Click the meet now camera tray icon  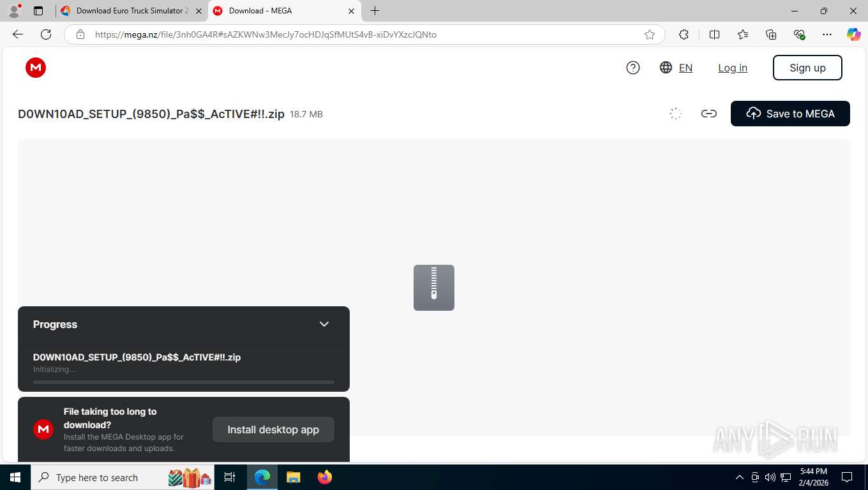pyautogui.click(x=755, y=477)
